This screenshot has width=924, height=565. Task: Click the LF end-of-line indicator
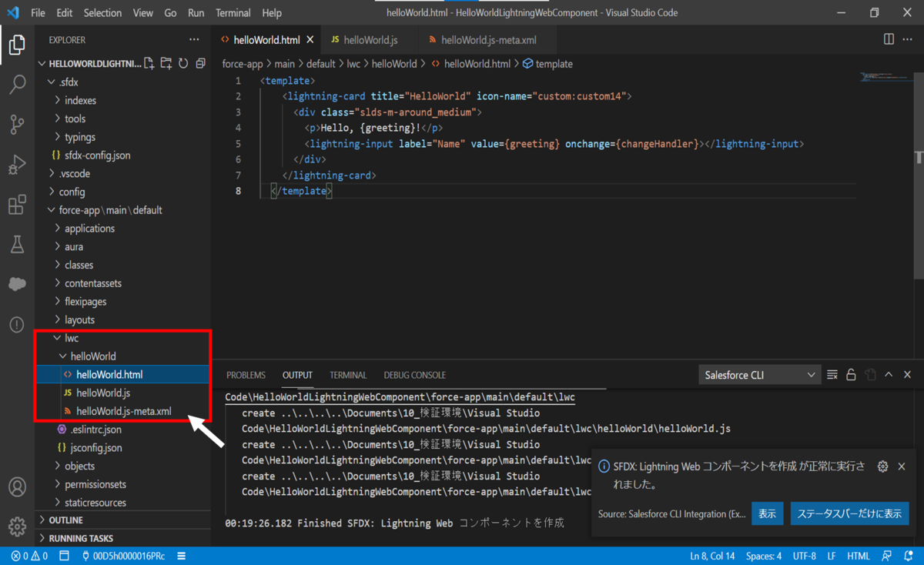832,557
